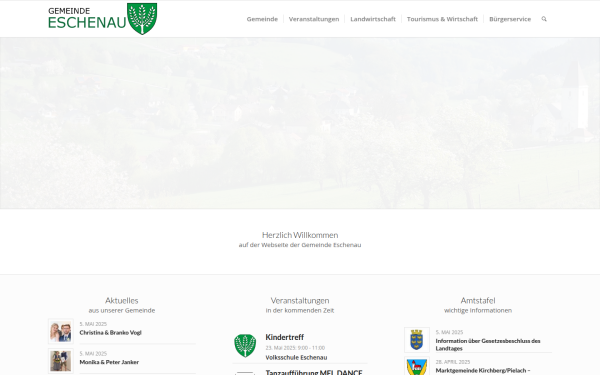Click the green Eschenau crest in the header logo
Viewport: 600px width, 375px height.
point(142,19)
